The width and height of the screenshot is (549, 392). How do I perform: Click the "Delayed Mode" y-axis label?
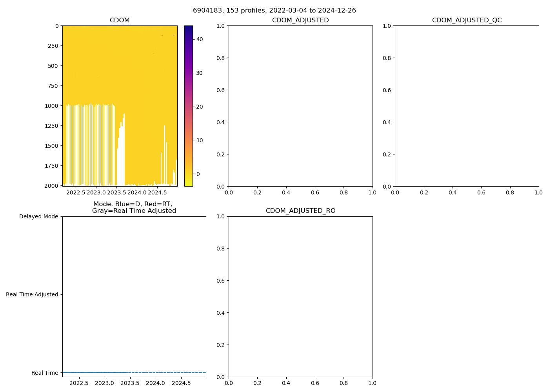(x=38, y=217)
